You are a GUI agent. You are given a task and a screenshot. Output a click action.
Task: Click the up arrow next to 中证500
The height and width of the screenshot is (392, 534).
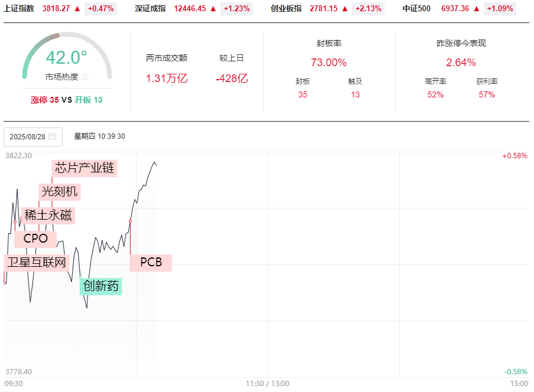click(x=476, y=9)
